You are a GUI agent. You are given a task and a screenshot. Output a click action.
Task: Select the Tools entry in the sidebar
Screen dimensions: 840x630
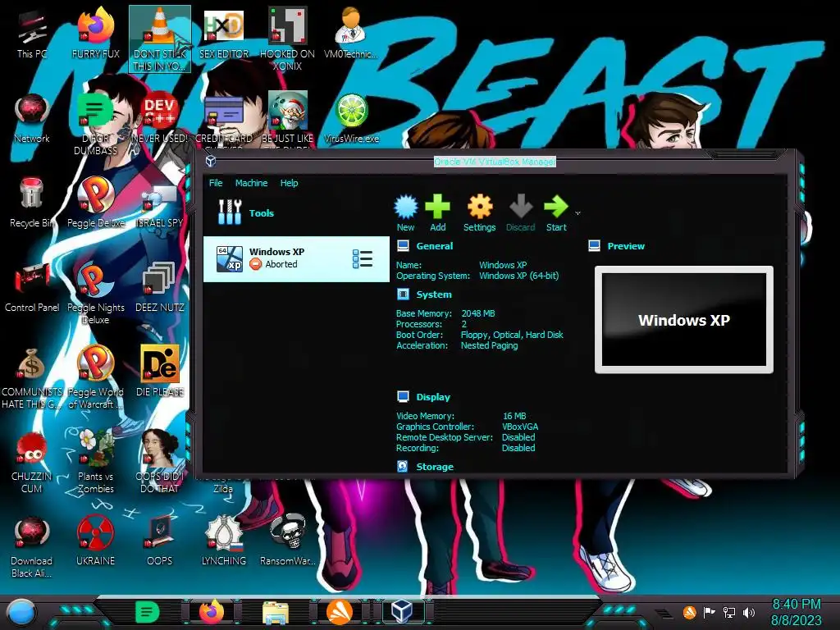296,212
